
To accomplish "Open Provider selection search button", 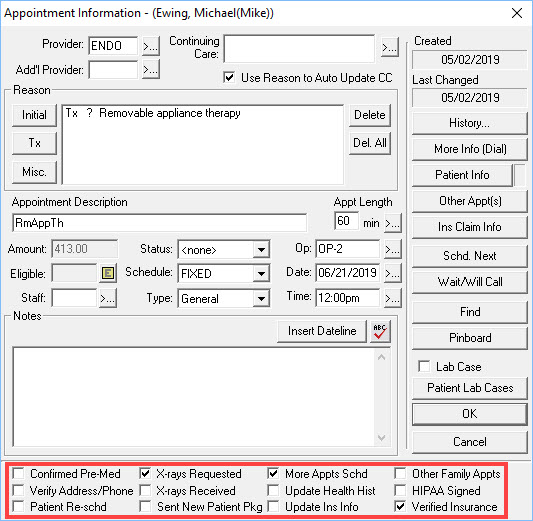I will [151, 46].
